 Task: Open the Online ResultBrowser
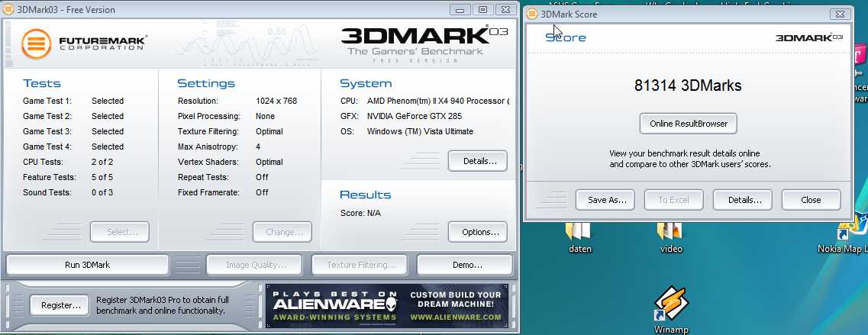[x=688, y=124]
